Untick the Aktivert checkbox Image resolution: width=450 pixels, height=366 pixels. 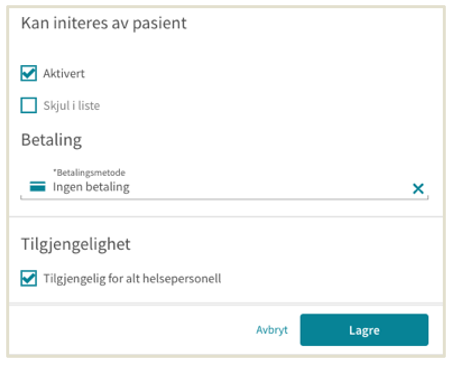[x=29, y=73]
